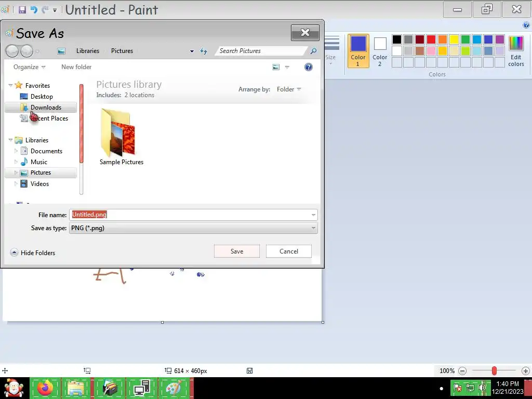This screenshot has width=532, height=399.
Task: Click the zoom out minus button
Action: [x=462, y=371]
